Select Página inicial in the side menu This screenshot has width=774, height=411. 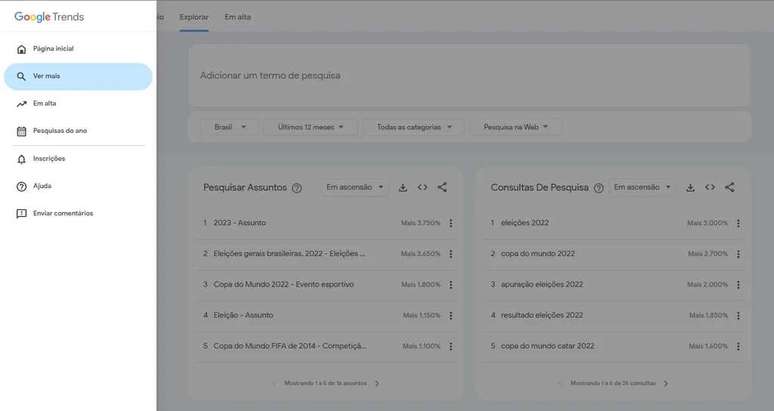click(78, 49)
